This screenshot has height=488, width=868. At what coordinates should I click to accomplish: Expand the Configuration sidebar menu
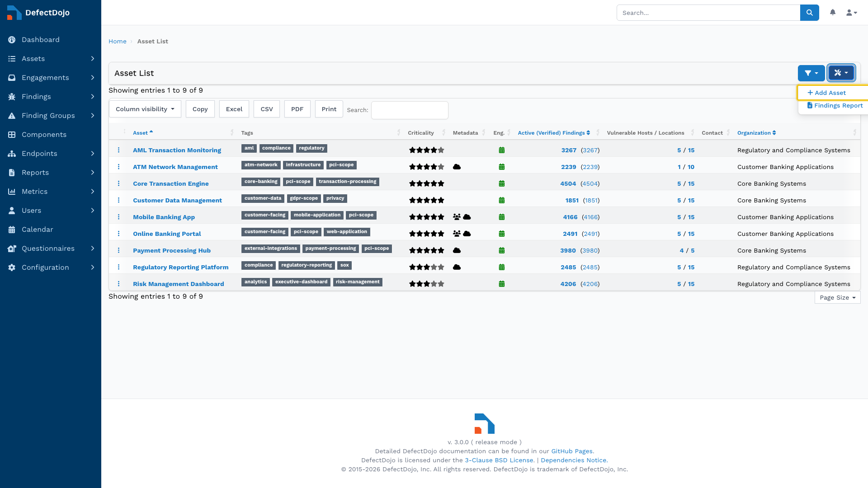click(x=51, y=267)
